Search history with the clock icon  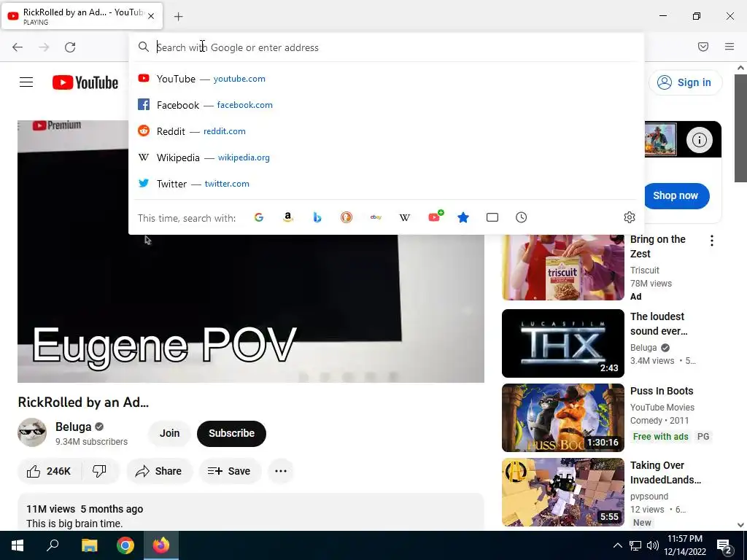pos(521,217)
